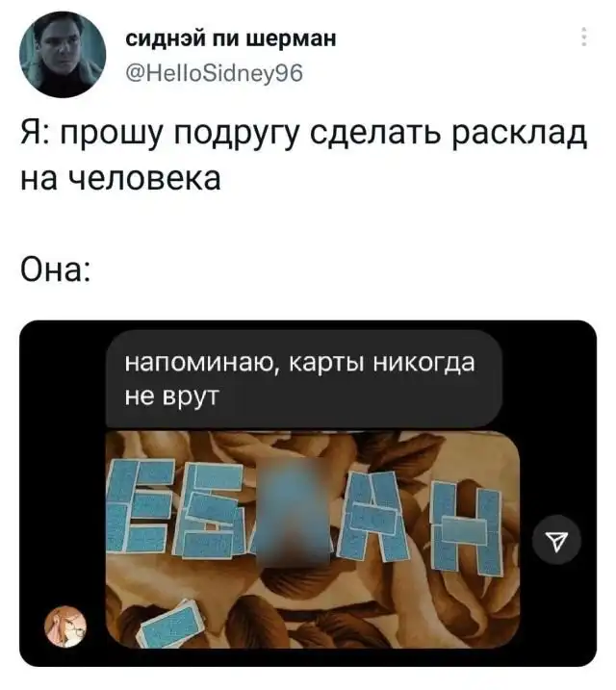This screenshot has height=690, width=616.
Task: Select the tweet line starting 'Я: прошу подругу'
Action: 303,134
